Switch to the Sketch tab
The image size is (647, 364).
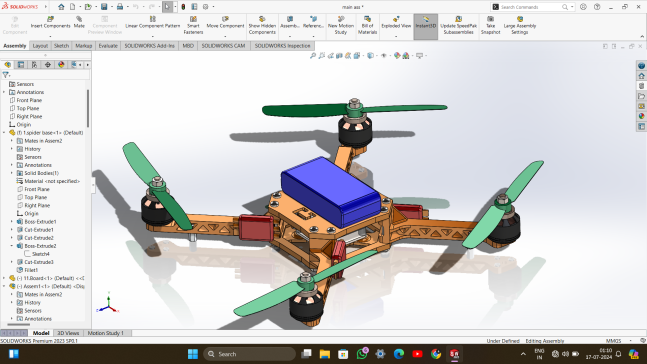[61, 46]
